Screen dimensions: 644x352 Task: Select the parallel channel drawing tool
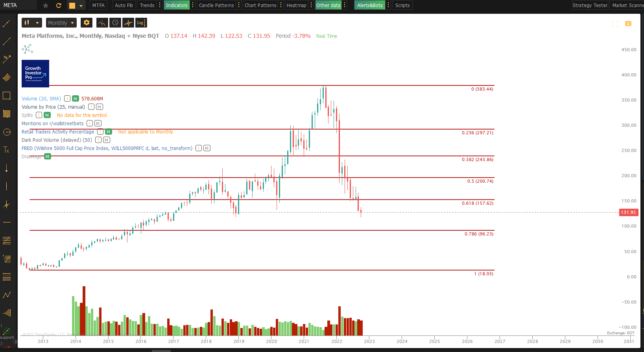pos(7,77)
